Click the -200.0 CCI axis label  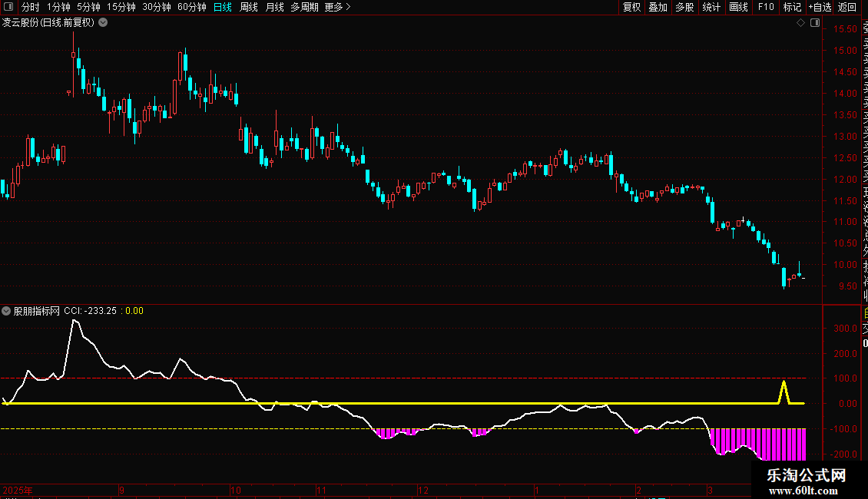(x=844, y=454)
